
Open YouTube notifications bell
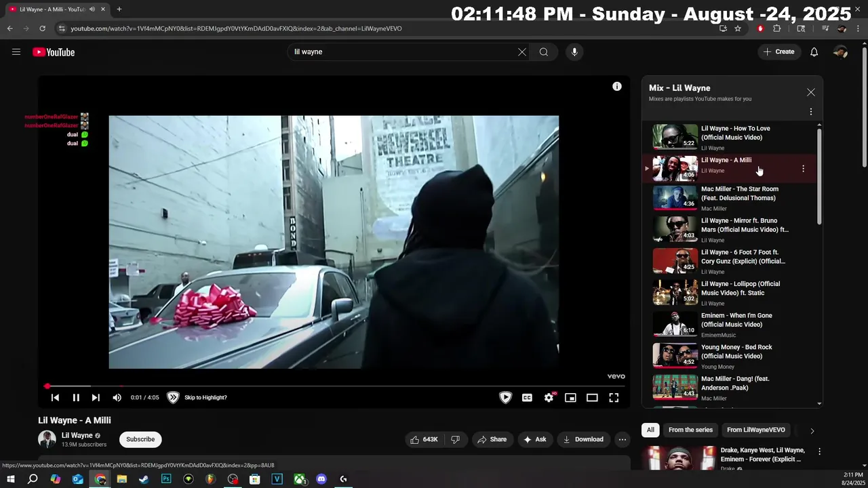(x=814, y=52)
